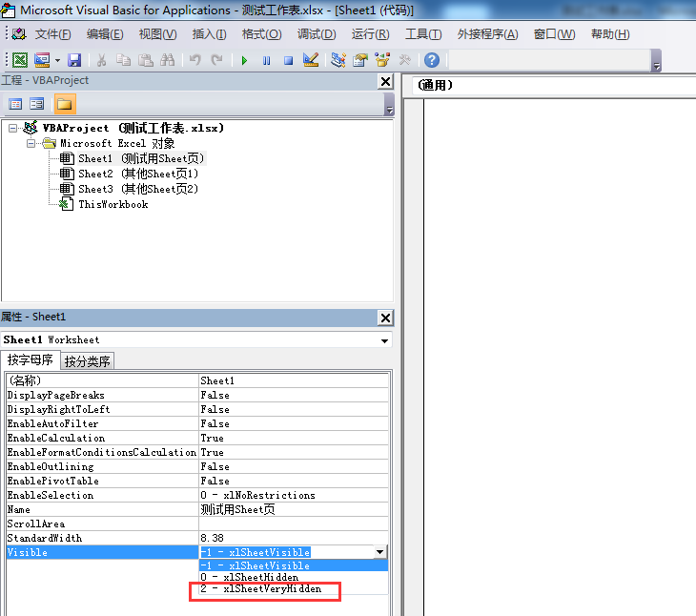Click the Run Sub green play icon
Image resolution: width=696 pixels, height=616 pixels.
244,60
